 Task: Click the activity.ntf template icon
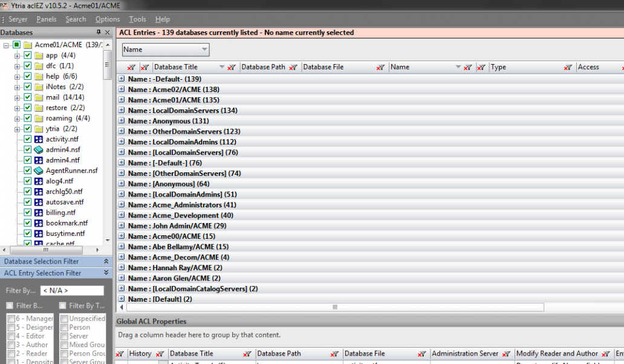click(39, 139)
